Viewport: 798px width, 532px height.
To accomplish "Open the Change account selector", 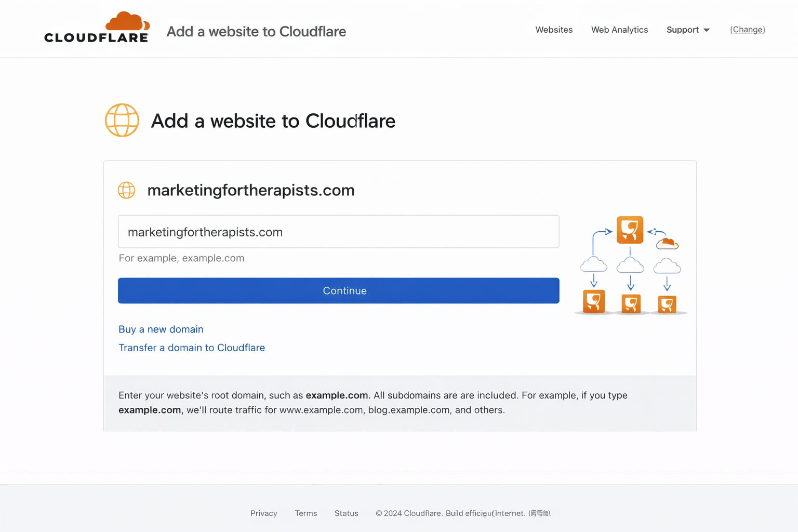I will click(747, 30).
